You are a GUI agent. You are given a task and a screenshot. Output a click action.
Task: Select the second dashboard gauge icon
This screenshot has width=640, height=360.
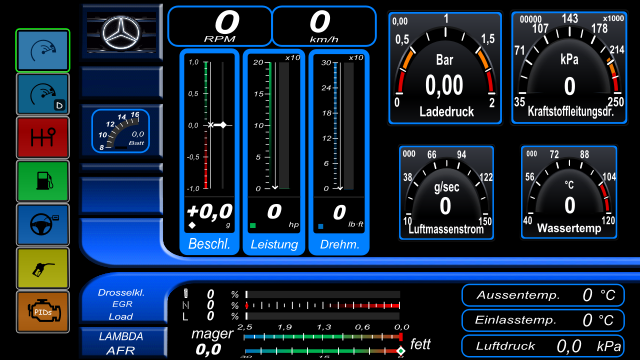click(43, 94)
